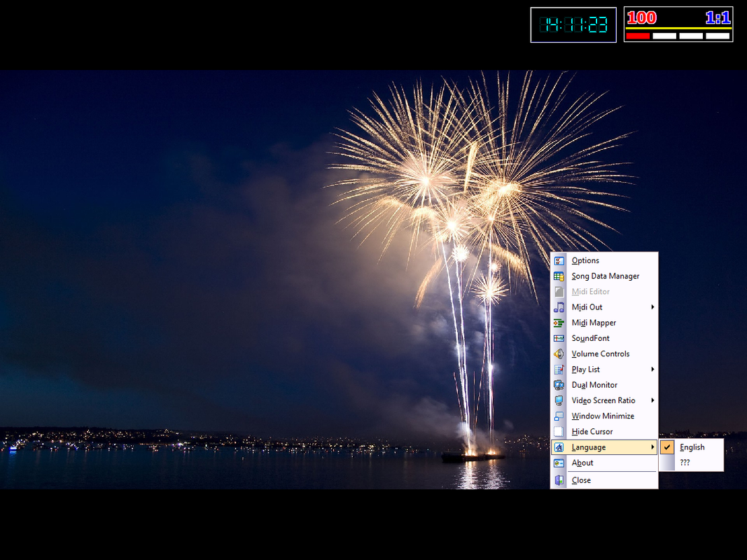Image resolution: width=747 pixels, height=560 pixels.
Task: Click the Window Minimize icon
Action: (x=559, y=416)
